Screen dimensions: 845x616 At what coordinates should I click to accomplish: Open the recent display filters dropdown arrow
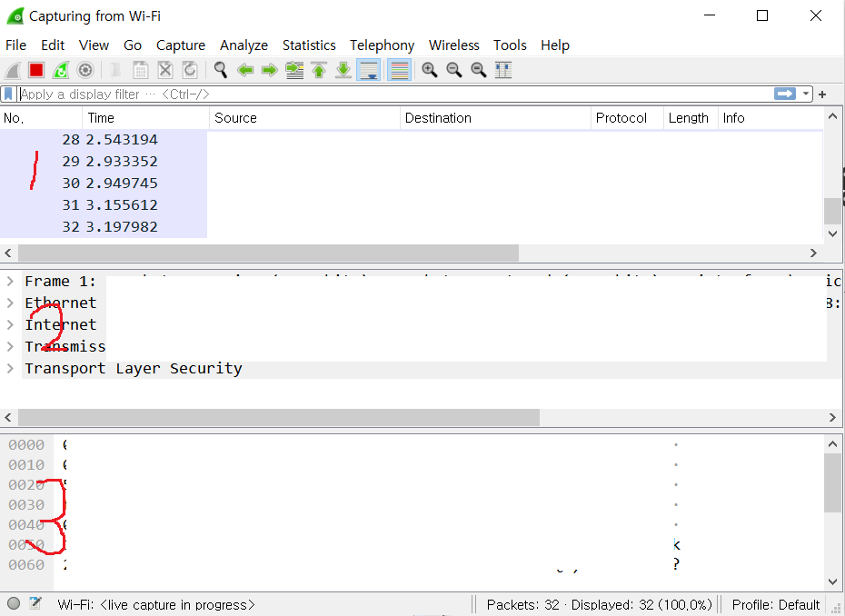click(x=806, y=94)
